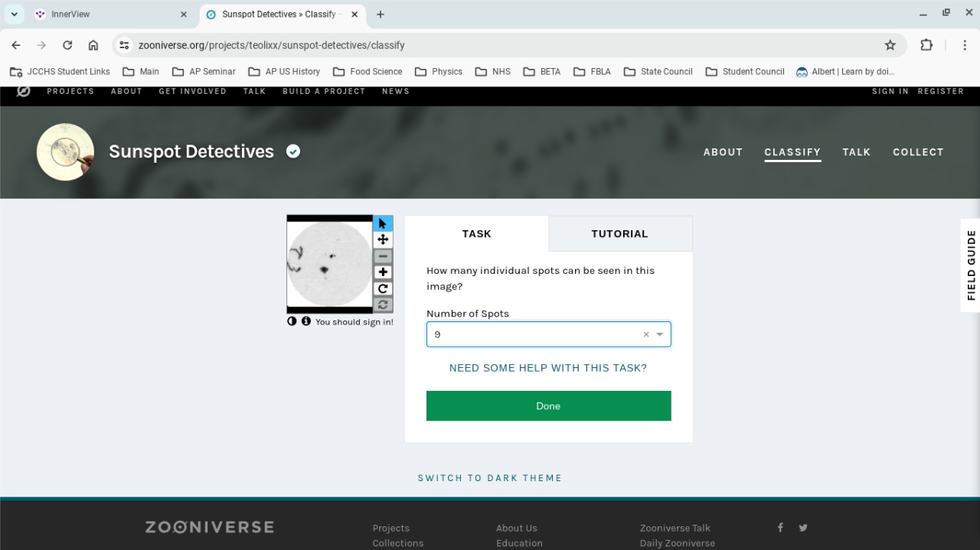Open Chrome extensions menu
Screen dimensions: 980x550
point(926,45)
